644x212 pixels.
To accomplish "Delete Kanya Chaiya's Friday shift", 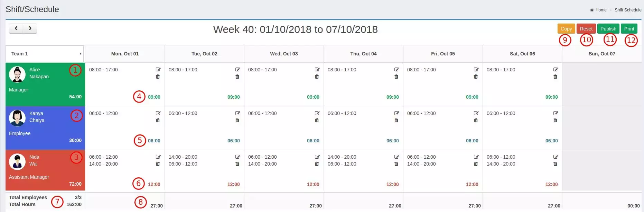I will 476,120.
